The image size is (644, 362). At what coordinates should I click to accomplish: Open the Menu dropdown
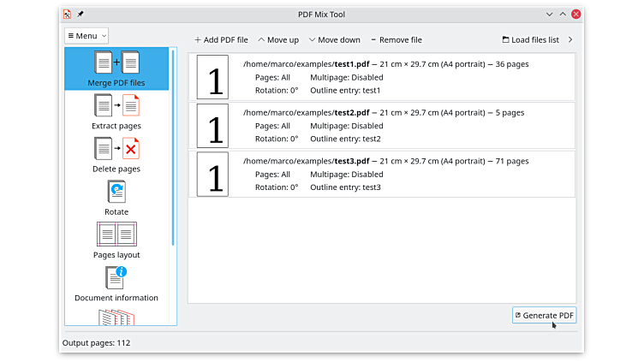pyautogui.click(x=86, y=36)
